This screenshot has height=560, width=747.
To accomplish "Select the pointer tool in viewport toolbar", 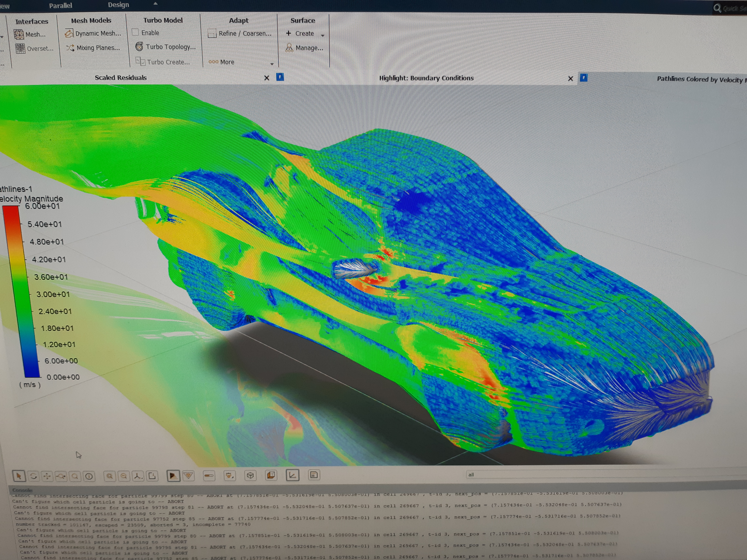I will [19, 476].
